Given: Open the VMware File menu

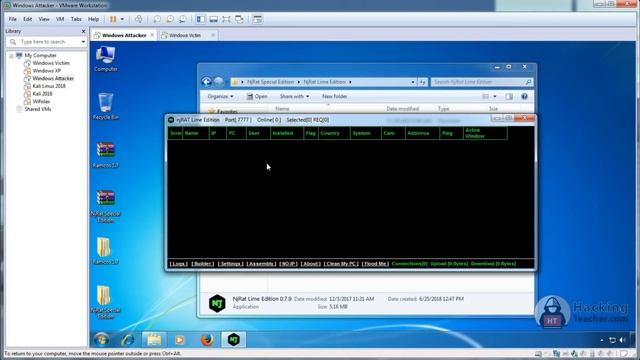Looking at the screenshot, I should 13,19.
